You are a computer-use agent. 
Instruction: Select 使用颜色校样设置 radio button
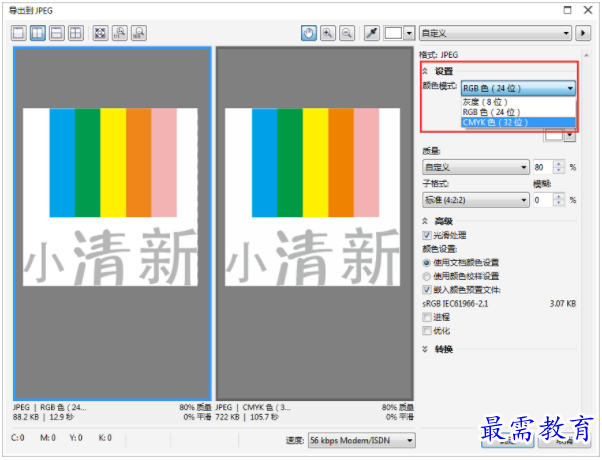coord(427,276)
